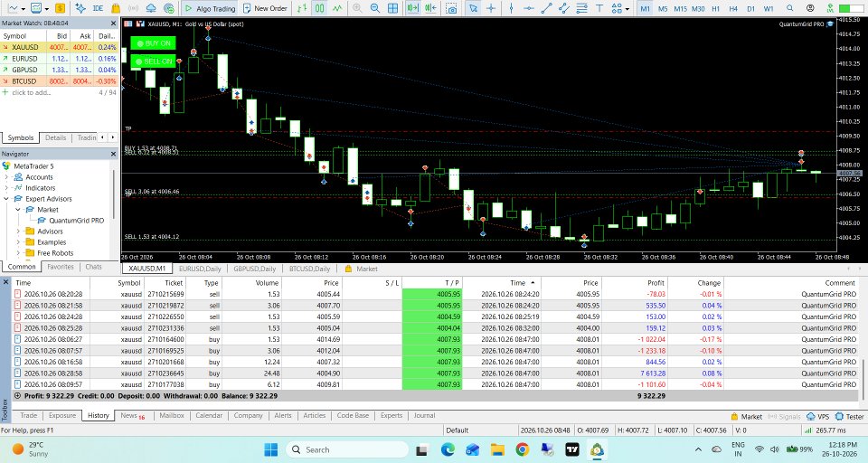Image resolution: width=868 pixels, height=463 pixels.
Task: Open the IDE MetaEditor icon
Action: pyautogui.click(x=98, y=8)
